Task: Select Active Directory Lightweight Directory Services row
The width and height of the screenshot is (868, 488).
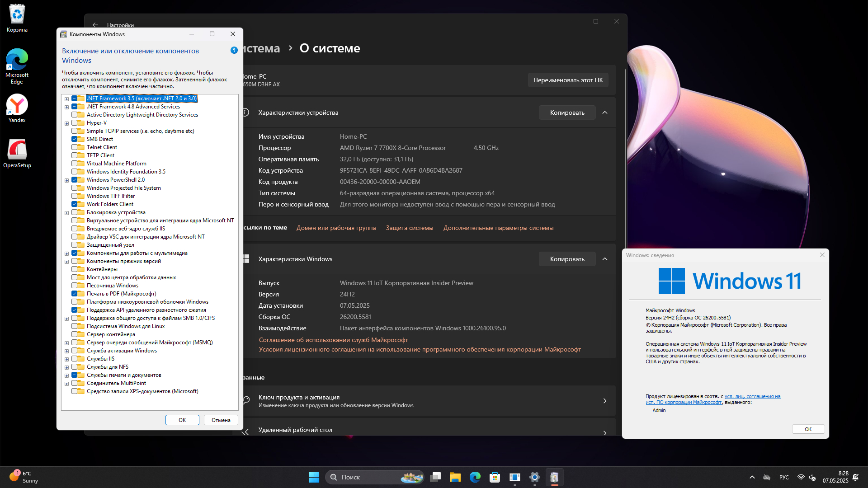Action: click(142, 115)
